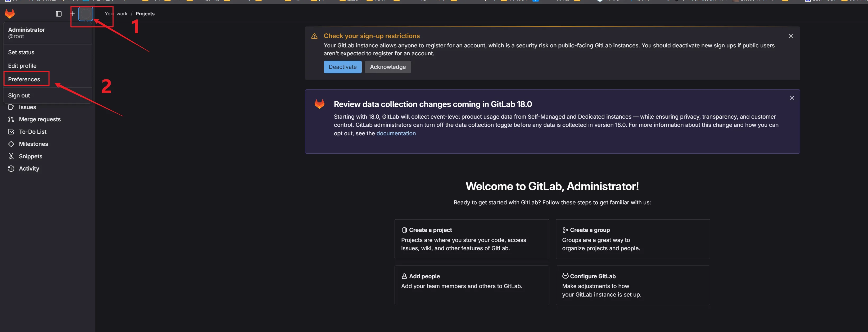Open the documentation link
Image resolution: width=868 pixels, height=332 pixels.
pos(396,133)
